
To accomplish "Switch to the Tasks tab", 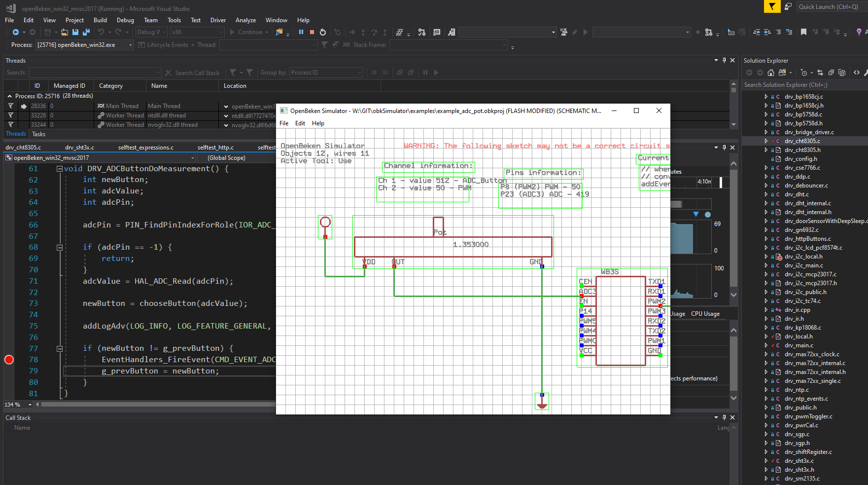I will pyautogui.click(x=38, y=134).
